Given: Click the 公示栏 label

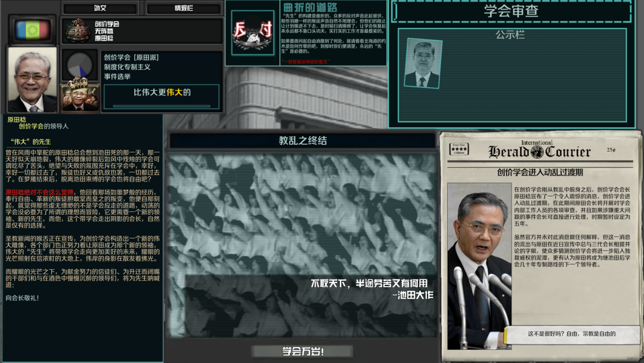Looking at the screenshot, I should (x=510, y=35).
